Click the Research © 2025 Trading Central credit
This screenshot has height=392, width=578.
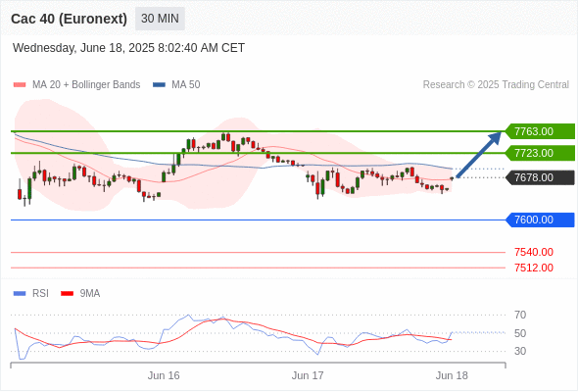496,85
